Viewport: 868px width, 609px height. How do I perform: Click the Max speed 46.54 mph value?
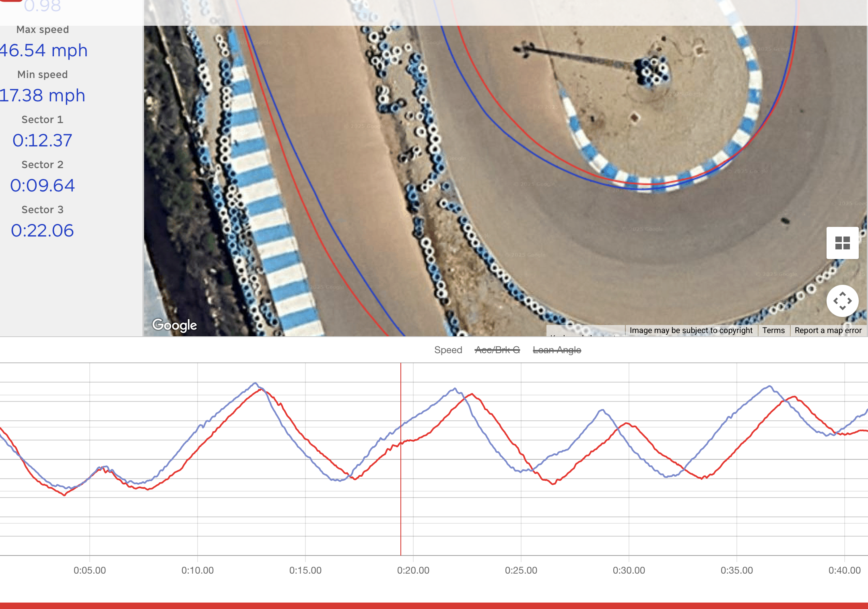pos(43,51)
